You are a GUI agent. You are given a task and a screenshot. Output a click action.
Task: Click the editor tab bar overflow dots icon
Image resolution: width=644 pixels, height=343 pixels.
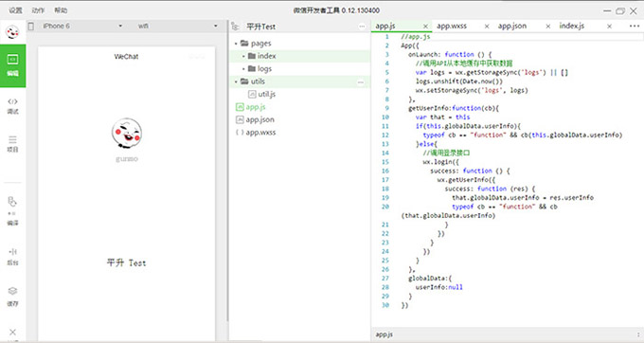click(x=635, y=26)
